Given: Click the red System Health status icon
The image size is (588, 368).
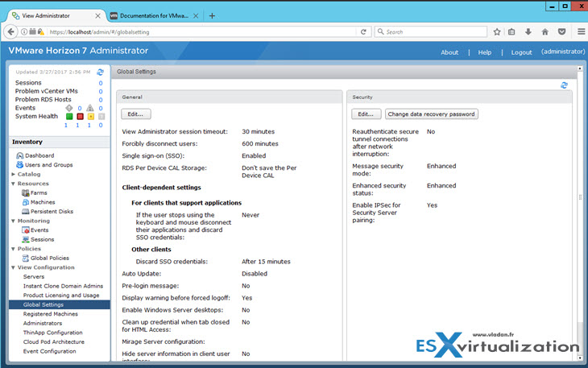Looking at the screenshot, I should [80, 116].
